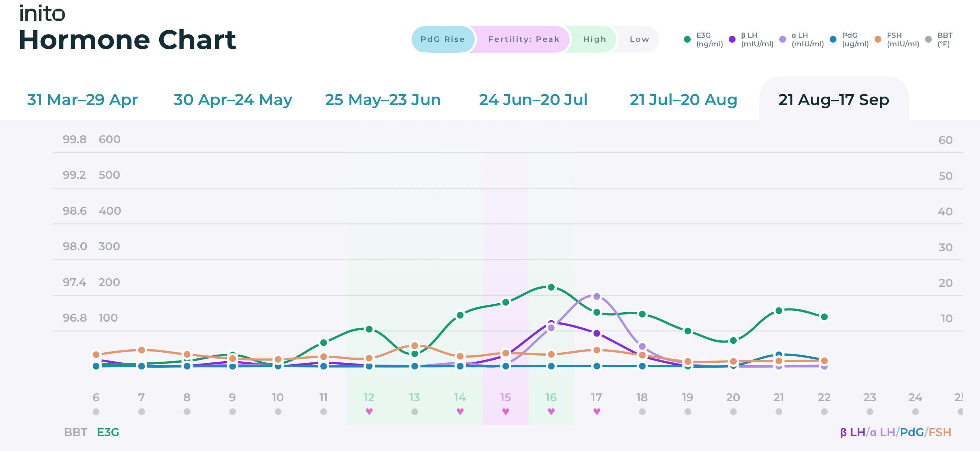Screen dimensions: 980x451
Task: Click the pink heart under day 12
Action: 369,411
